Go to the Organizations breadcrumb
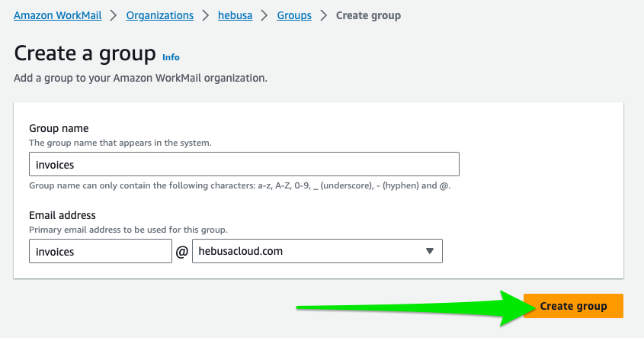644x338 pixels. tap(159, 15)
